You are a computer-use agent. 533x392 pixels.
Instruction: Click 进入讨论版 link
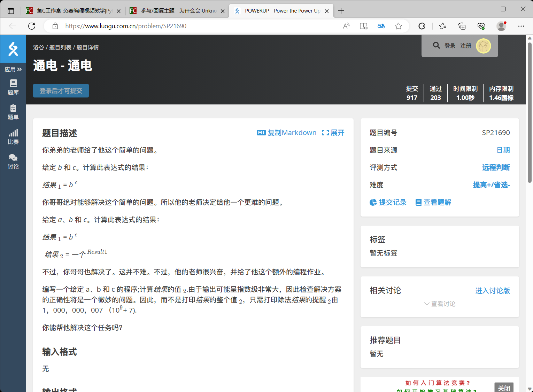[493, 291]
